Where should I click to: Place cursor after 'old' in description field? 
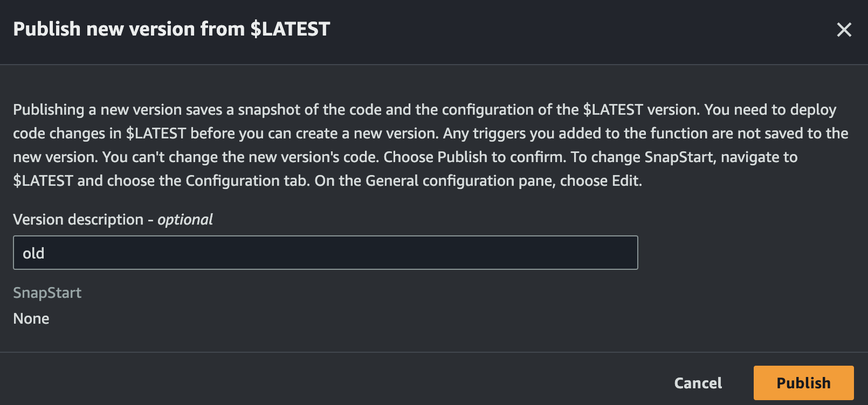coord(45,253)
